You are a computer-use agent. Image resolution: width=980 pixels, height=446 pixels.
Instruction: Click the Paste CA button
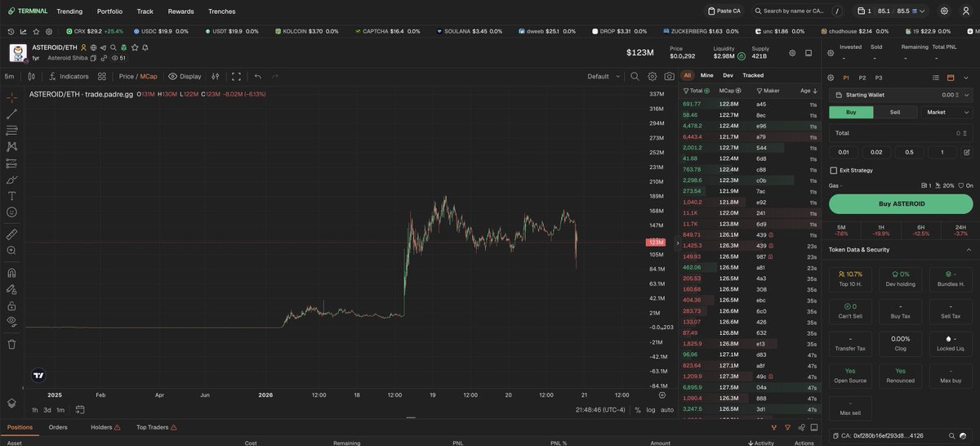pyautogui.click(x=724, y=11)
